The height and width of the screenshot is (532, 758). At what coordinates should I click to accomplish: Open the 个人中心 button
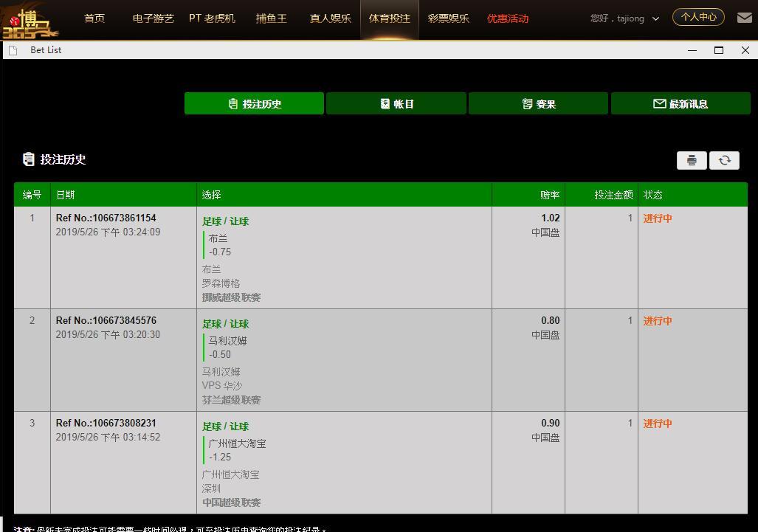pyautogui.click(x=698, y=17)
